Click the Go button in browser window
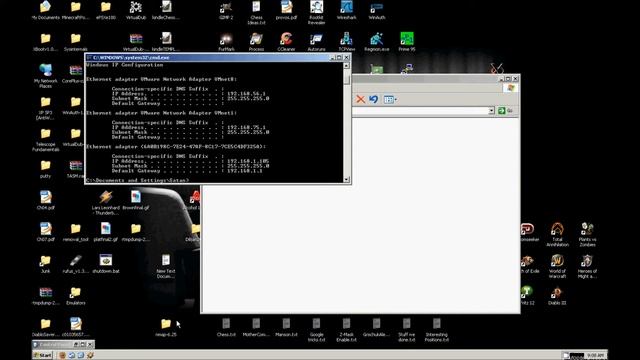 pos(505,111)
